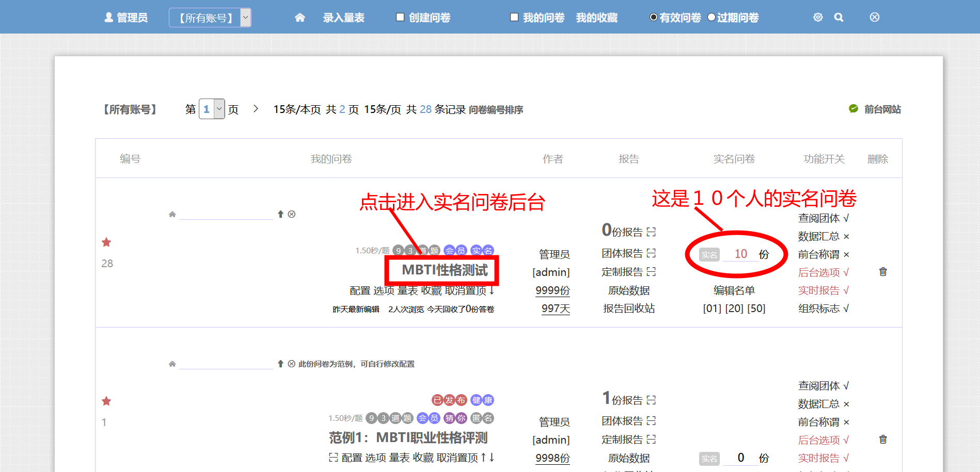Click the 9999份 quota link

552,290
